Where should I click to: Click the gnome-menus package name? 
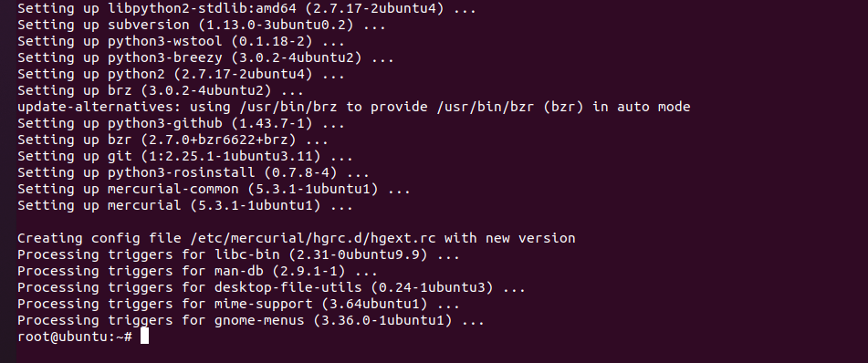(259, 320)
